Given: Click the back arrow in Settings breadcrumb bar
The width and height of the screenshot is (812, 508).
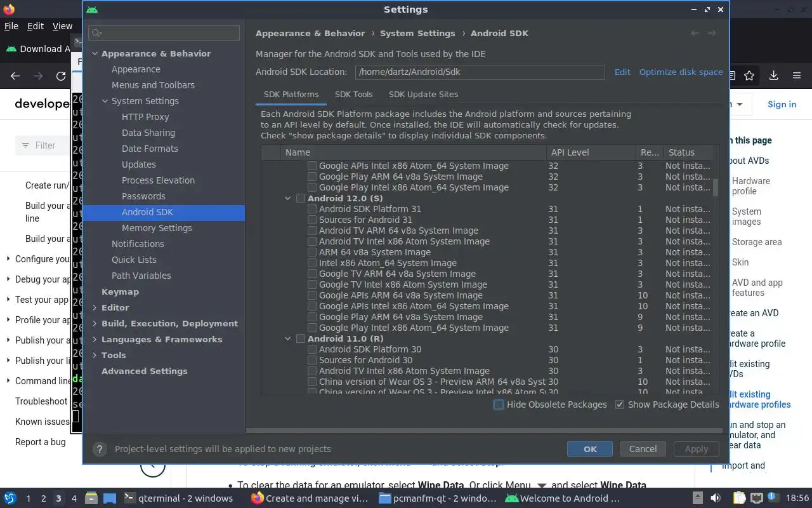Looking at the screenshot, I should pos(695,33).
